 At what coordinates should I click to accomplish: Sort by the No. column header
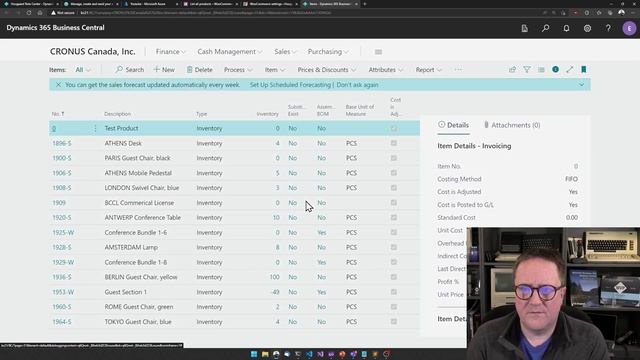(x=58, y=114)
